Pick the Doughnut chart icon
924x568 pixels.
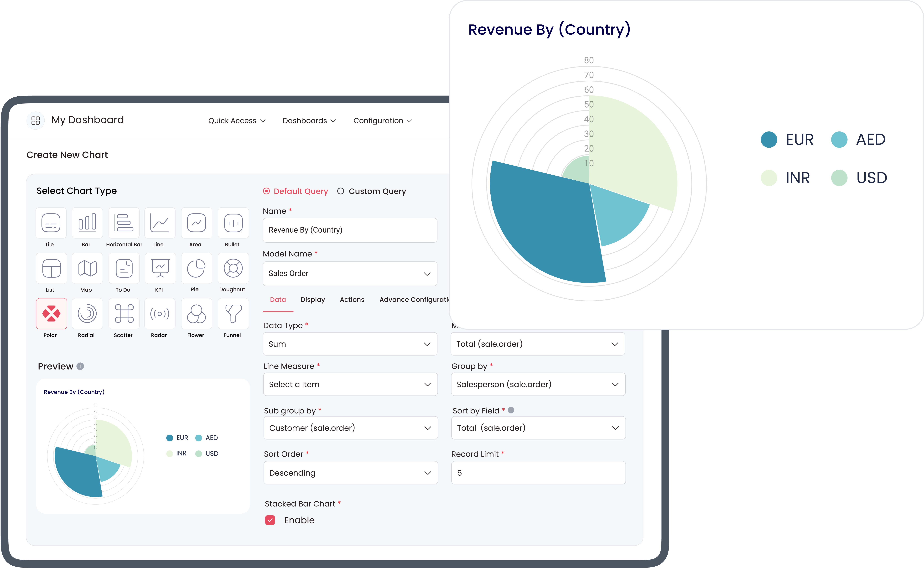233,268
